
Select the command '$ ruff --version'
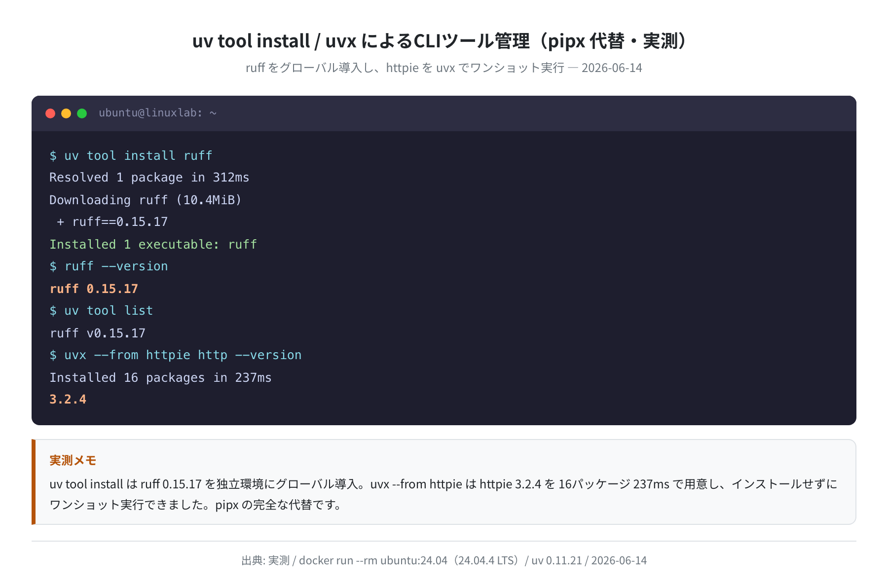[x=109, y=266]
